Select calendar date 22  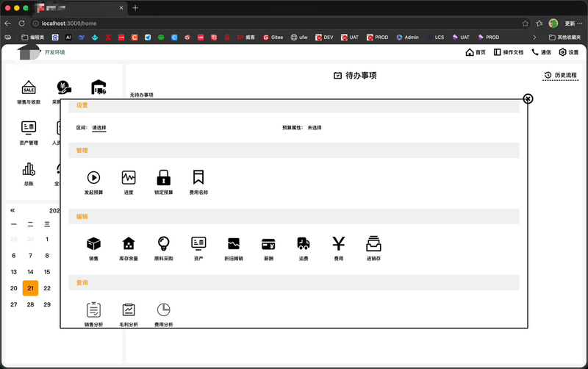[x=47, y=288]
